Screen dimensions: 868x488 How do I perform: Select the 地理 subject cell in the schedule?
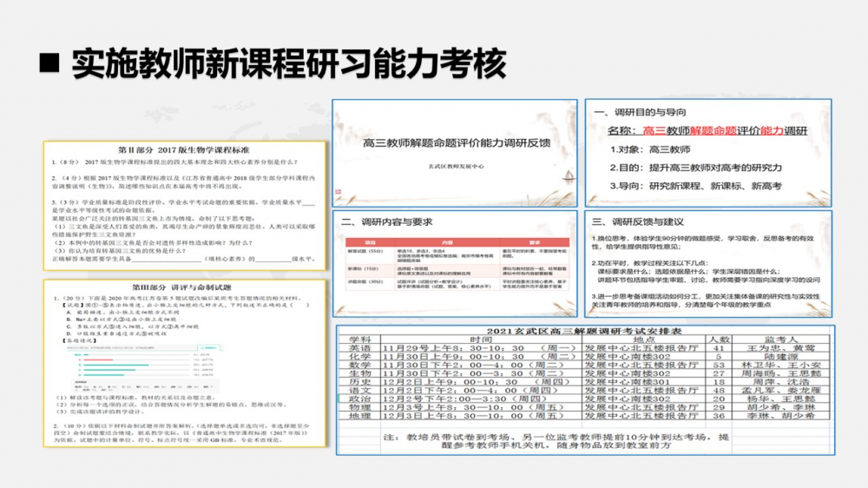pos(360,416)
